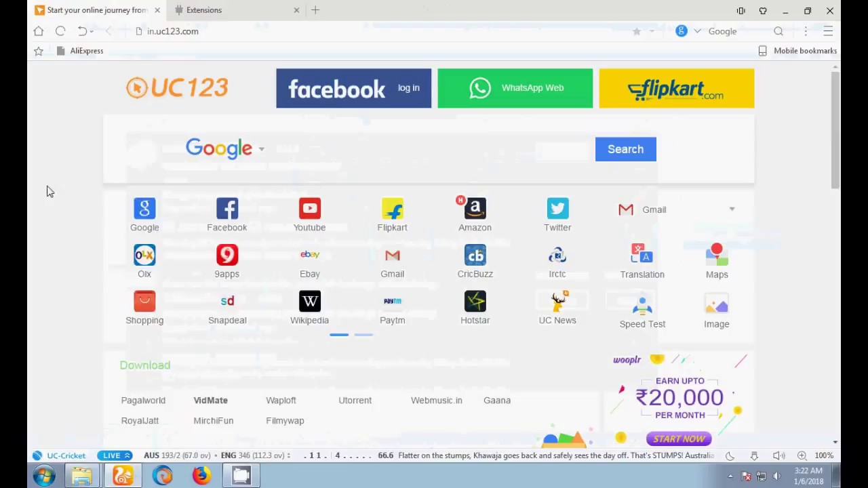The width and height of the screenshot is (868, 488).
Task: Click the zoom plus icon in status bar
Action: [x=802, y=455]
